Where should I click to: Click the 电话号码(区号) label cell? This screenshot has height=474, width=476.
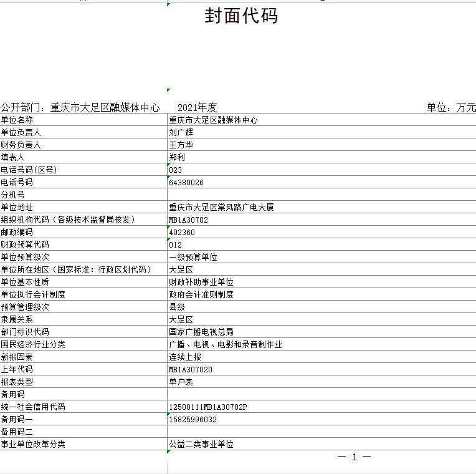click(83, 170)
